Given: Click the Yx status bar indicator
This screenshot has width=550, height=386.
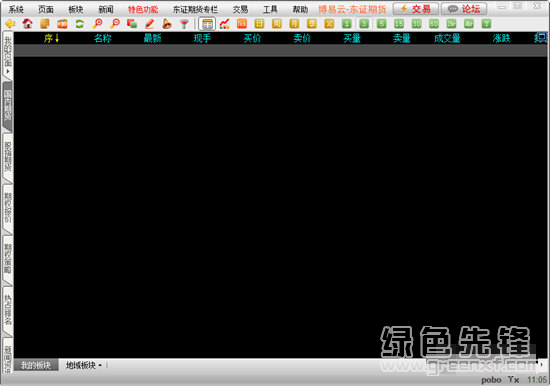Looking at the screenshot, I should 514,379.
